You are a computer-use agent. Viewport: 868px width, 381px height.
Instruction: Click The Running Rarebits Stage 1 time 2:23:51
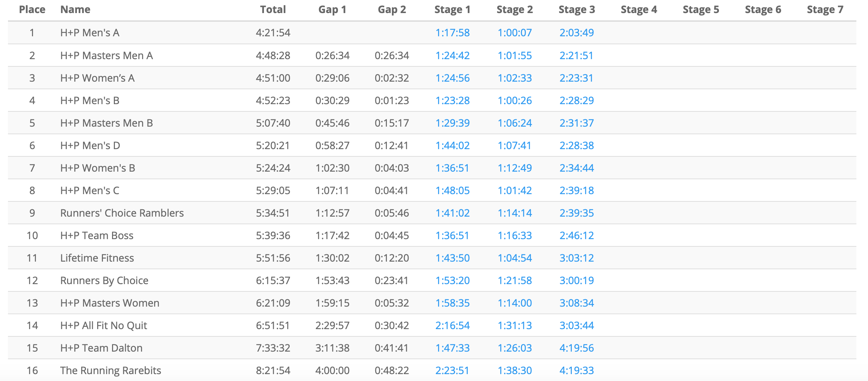tap(452, 370)
